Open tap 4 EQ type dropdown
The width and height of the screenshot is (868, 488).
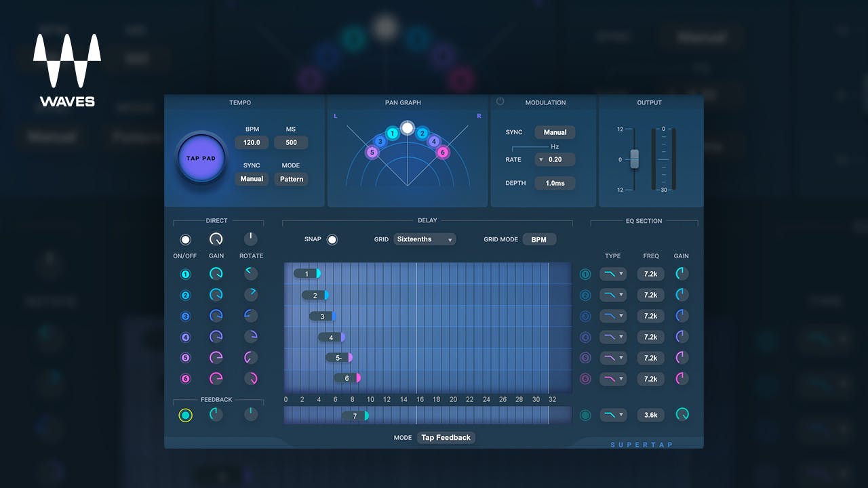613,337
